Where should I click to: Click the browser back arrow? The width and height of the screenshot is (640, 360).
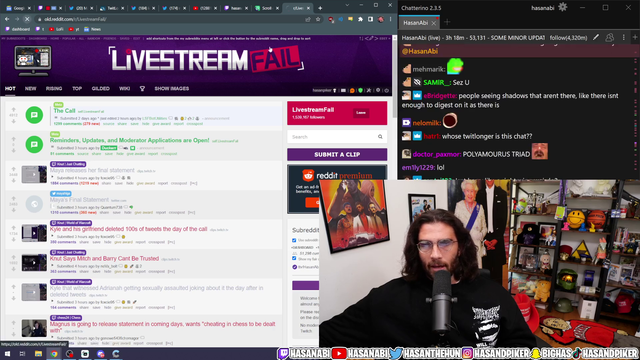point(7,19)
